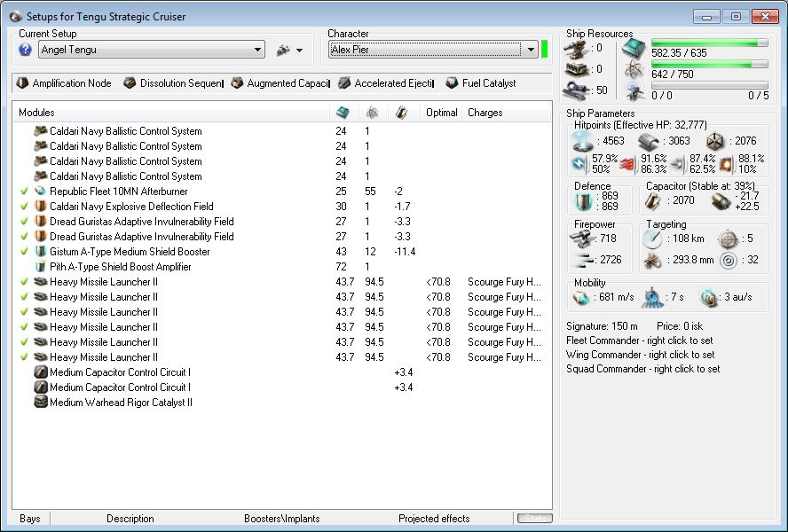
Task: Click the explosive resistance icon beside 88.1%
Action: click(726, 164)
